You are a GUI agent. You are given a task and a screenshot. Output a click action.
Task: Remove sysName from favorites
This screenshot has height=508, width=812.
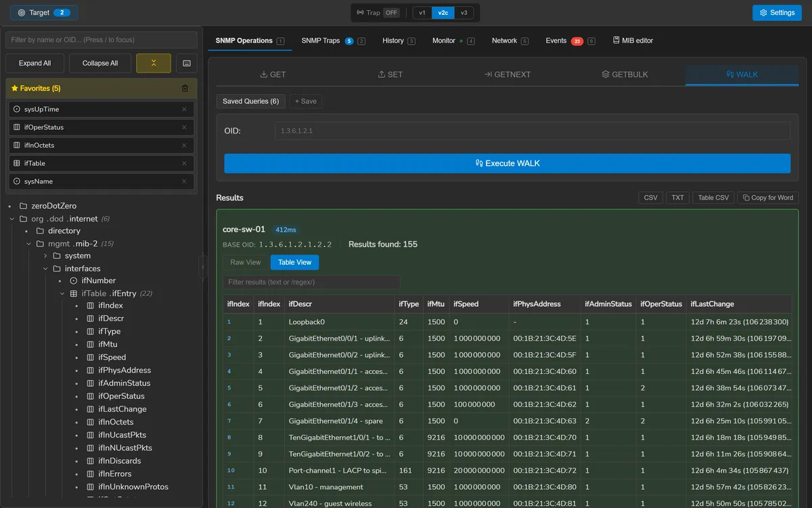pyautogui.click(x=184, y=182)
